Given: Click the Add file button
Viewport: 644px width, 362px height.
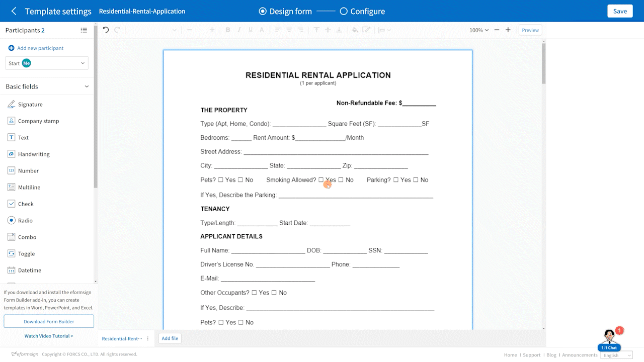Looking at the screenshot, I should (x=170, y=339).
